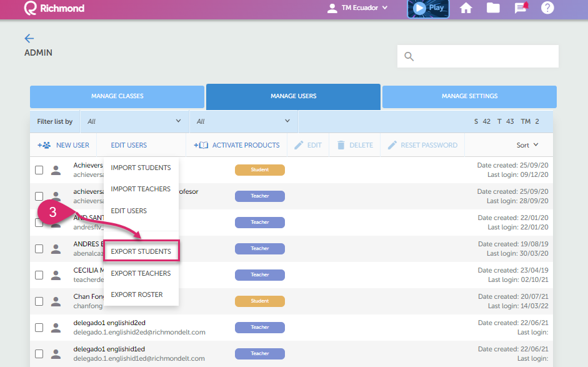Click the Activate Products book icon

201,145
